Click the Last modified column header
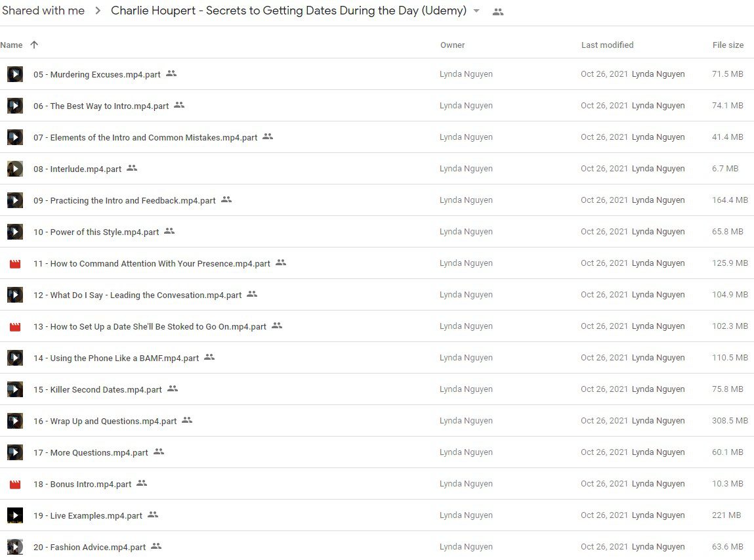The height and width of the screenshot is (560, 754). click(608, 45)
